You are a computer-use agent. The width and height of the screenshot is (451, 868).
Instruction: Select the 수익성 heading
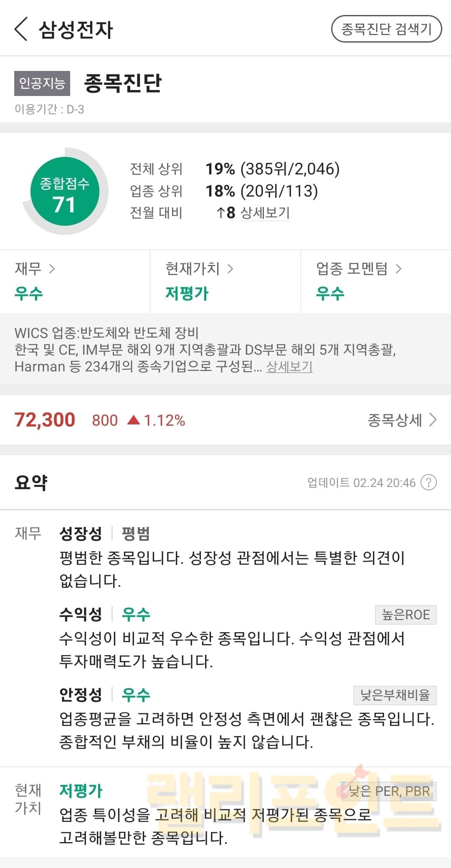pos(81,614)
